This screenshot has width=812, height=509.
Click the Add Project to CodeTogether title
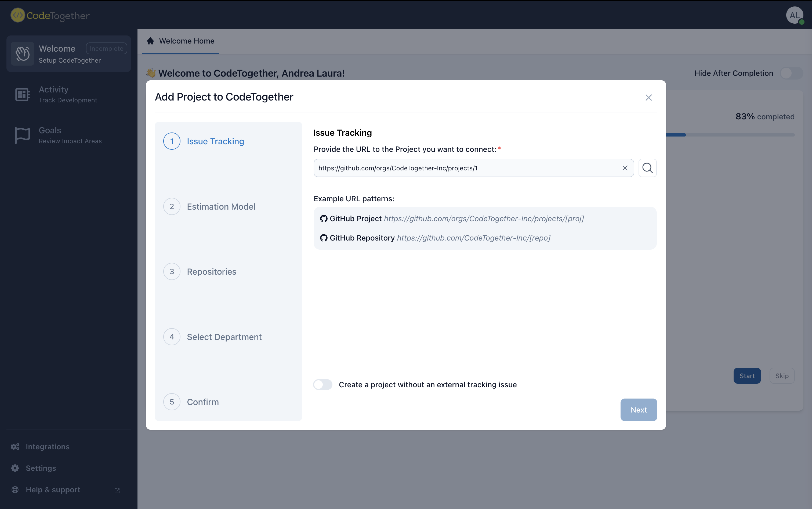(x=224, y=97)
